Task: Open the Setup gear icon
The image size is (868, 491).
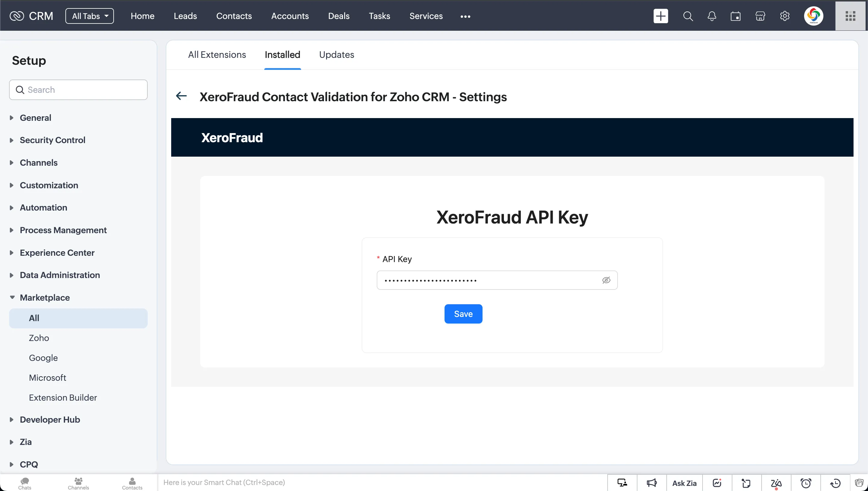Action: click(x=785, y=16)
